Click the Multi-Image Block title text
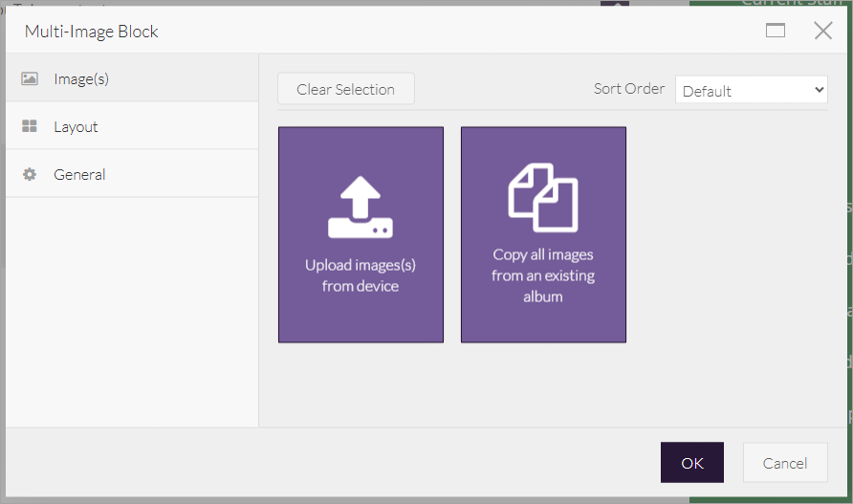This screenshot has width=853, height=504. [x=92, y=32]
